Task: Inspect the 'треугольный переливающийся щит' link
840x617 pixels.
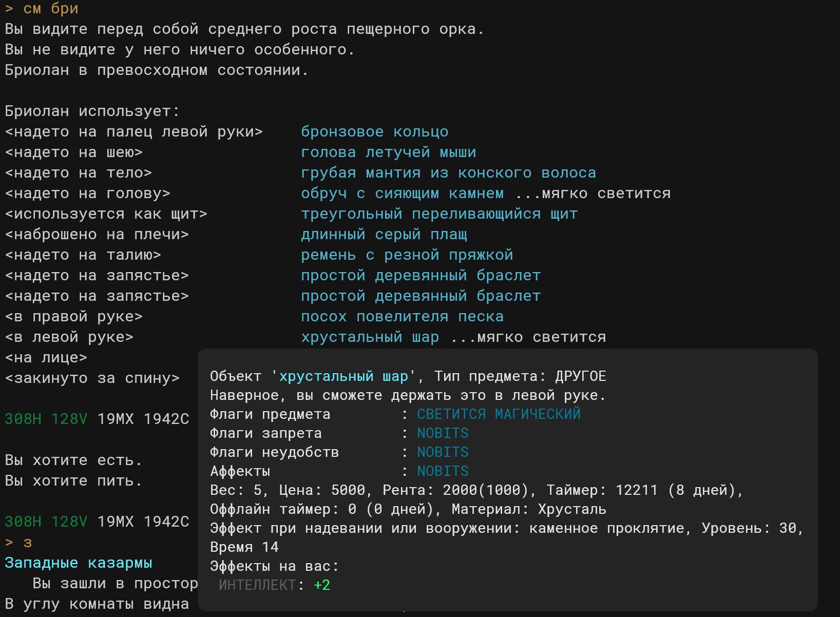Action: (x=439, y=214)
